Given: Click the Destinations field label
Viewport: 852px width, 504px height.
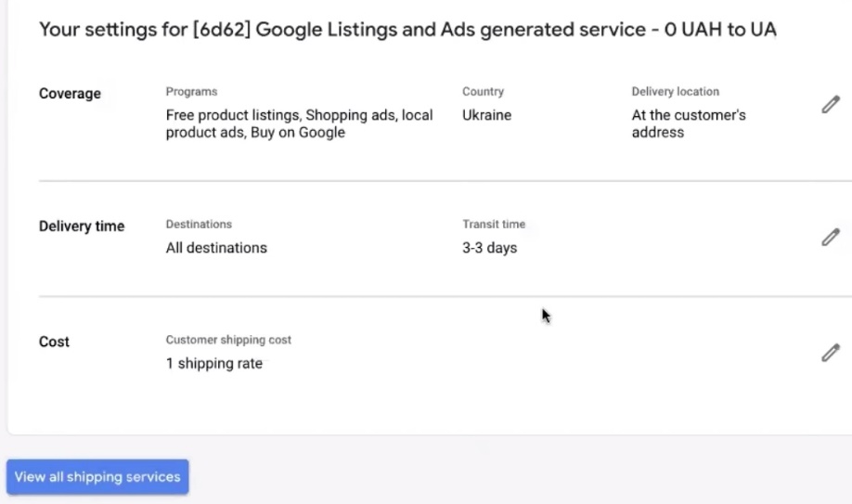Looking at the screenshot, I should [199, 225].
